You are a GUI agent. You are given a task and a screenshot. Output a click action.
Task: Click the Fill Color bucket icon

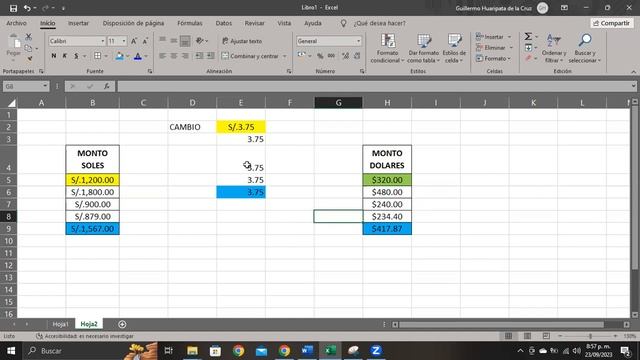click(x=120, y=56)
